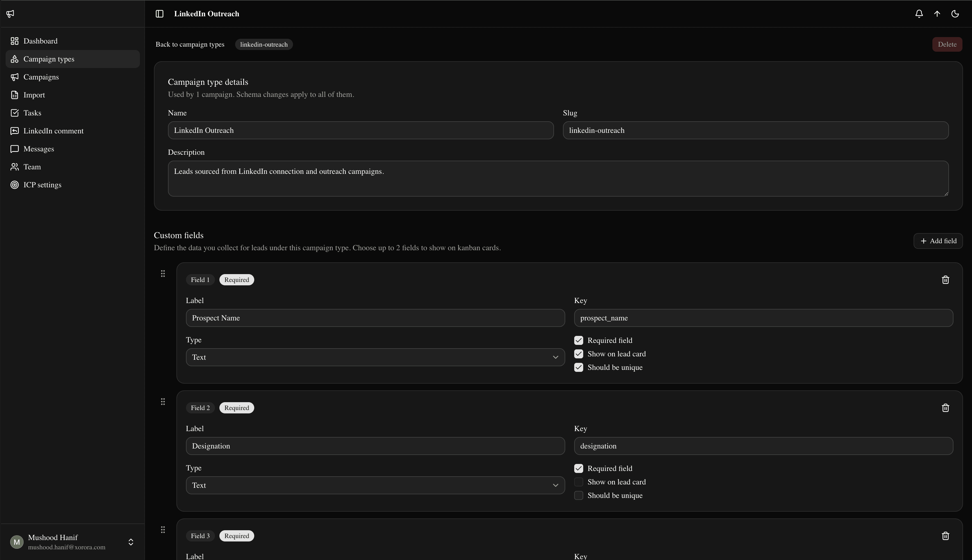
Task: Uncheck Should be unique for Prospect Name
Action: (x=578, y=367)
